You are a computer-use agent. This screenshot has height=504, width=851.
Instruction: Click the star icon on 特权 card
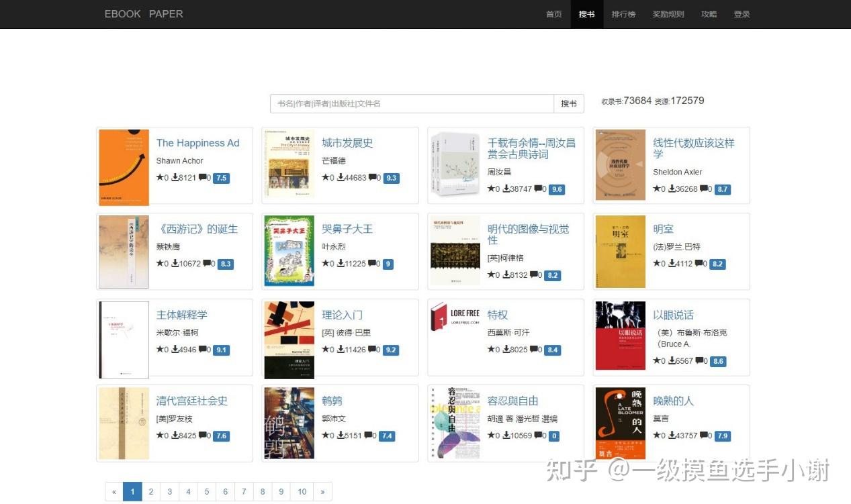coord(491,350)
